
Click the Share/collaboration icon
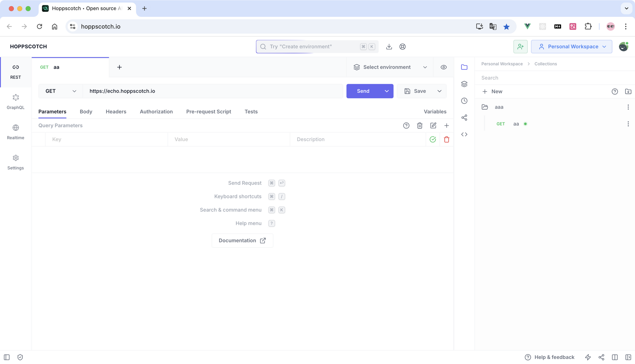point(465,118)
